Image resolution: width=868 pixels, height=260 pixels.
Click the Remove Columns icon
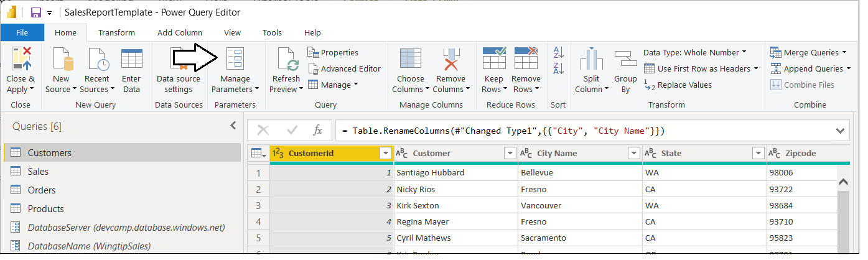point(451,60)
